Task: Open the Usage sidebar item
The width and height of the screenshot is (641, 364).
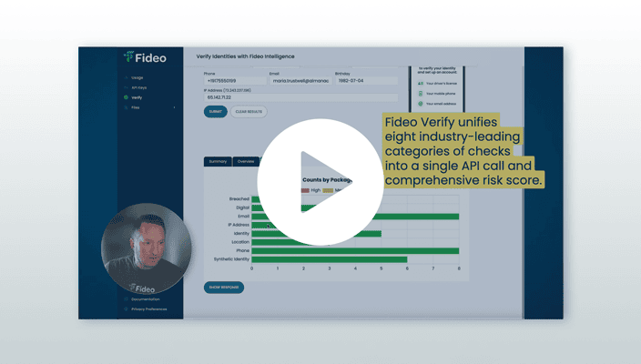Action: [x=137, y=77]
